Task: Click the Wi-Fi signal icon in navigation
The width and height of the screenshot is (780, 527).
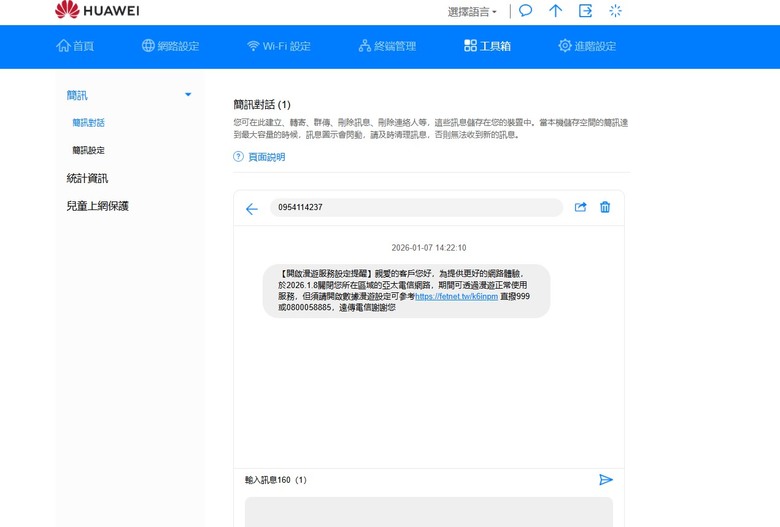Action: (253, 46)
